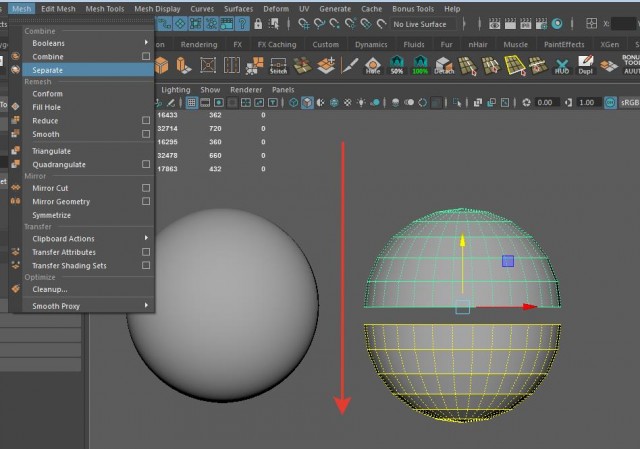Open the sRGB color space dropdown
Screen dimensions: 640x449
(629, 102)
